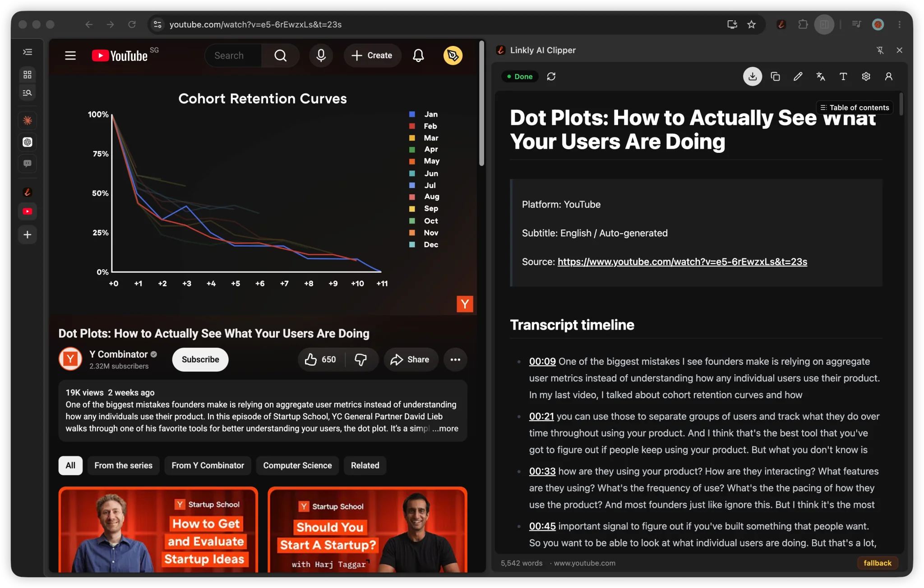Image resolution: width=924 pixels, height=588 pixels.
Task: Open tab search in the left sidebar
Action: point(28,93)
